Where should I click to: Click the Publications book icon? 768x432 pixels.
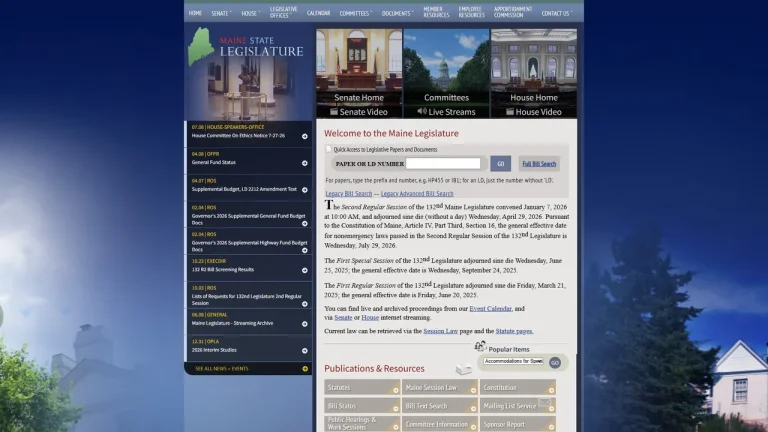click(463, 369)
